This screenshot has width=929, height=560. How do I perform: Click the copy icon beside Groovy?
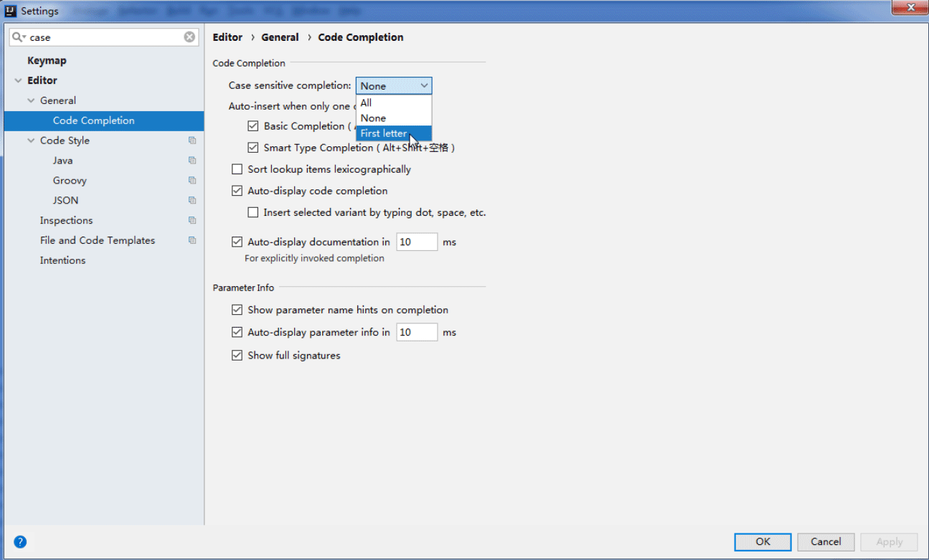click(192, 181)
